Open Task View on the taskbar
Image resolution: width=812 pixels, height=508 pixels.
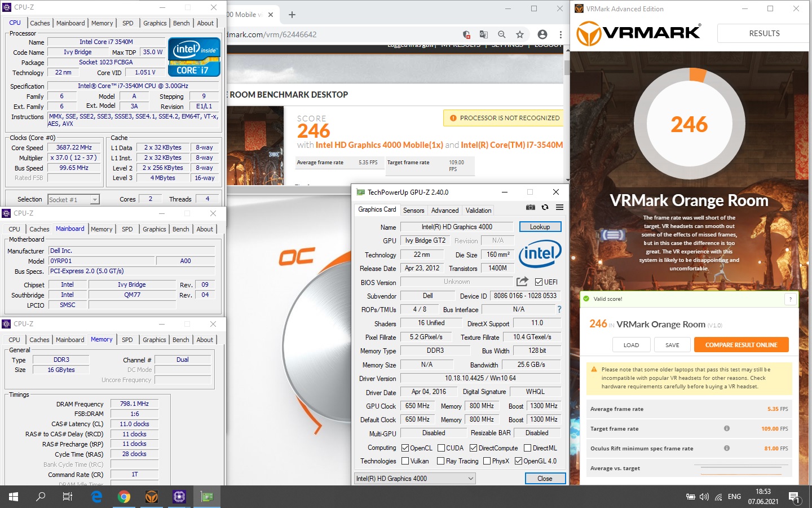[68, 497]
